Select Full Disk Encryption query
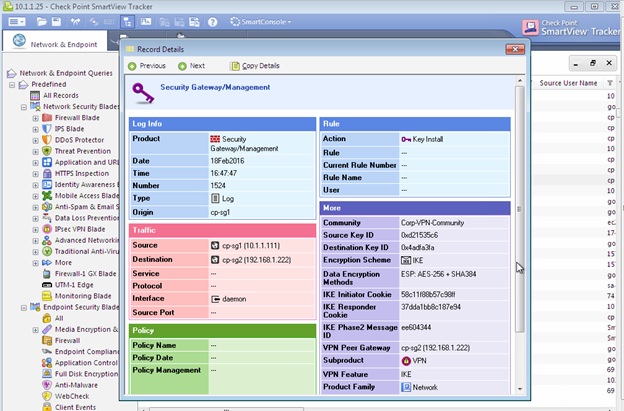Viewport: 624px width, 411px height. pos(86,374)
